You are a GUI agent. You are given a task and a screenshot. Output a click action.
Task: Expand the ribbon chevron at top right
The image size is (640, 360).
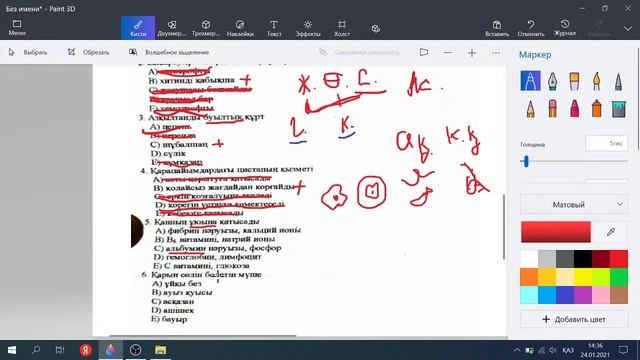pyautogui.click(x=628, y=28)
